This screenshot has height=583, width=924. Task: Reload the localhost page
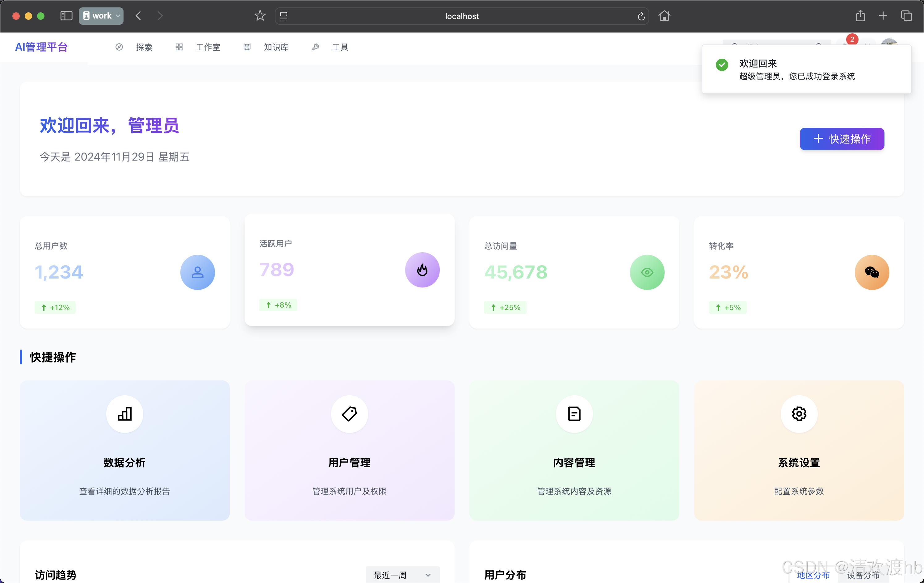(x=641, y=16)
